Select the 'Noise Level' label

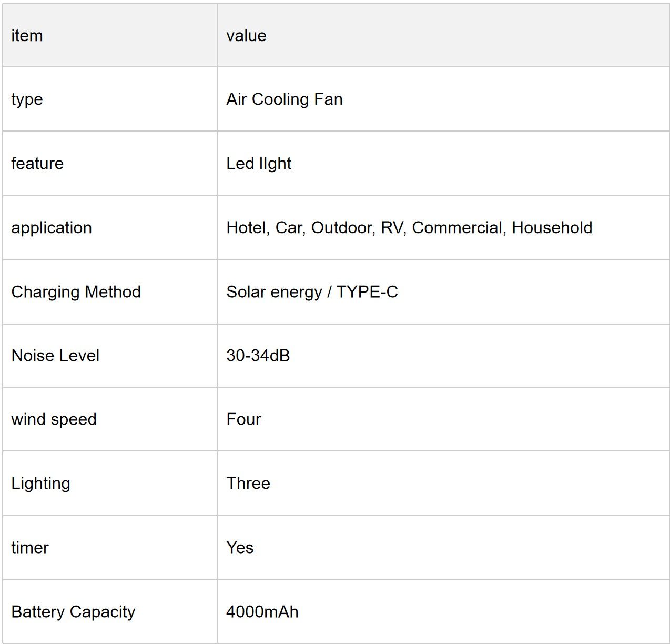55,356
